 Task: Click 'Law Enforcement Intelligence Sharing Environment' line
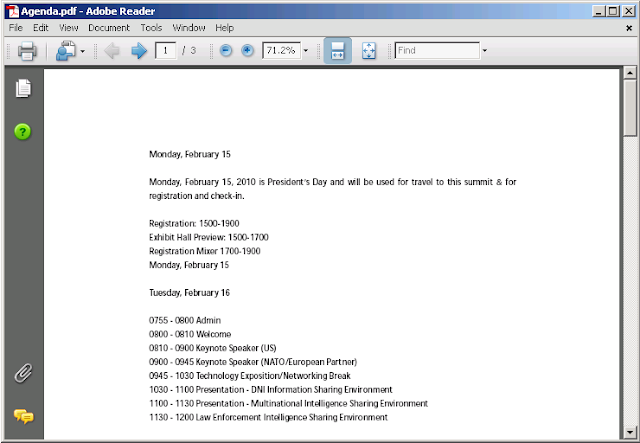point(269,417)
